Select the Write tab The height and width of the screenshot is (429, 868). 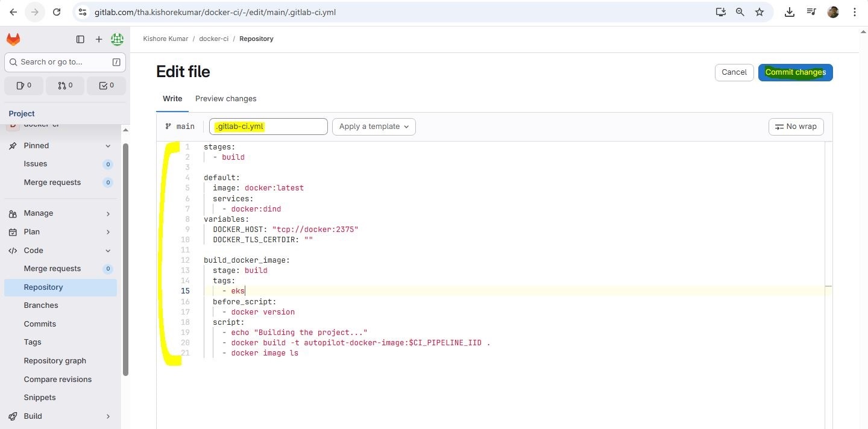tap(172, 99)
